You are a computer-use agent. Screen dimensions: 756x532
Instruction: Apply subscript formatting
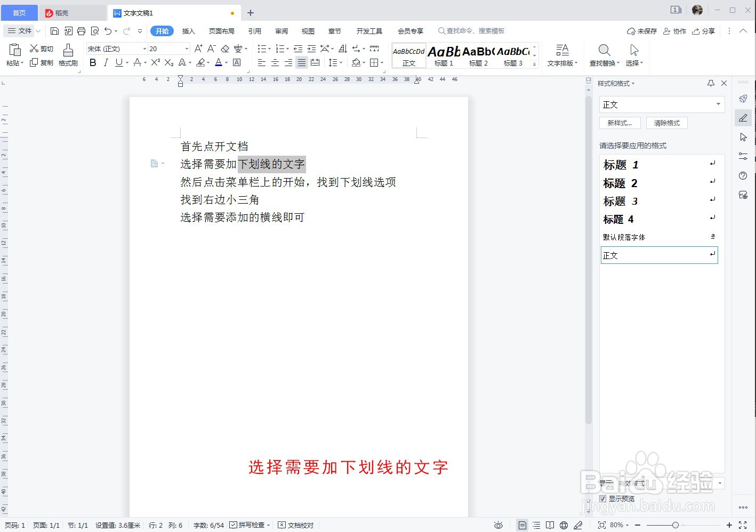[x=168, y=63]
